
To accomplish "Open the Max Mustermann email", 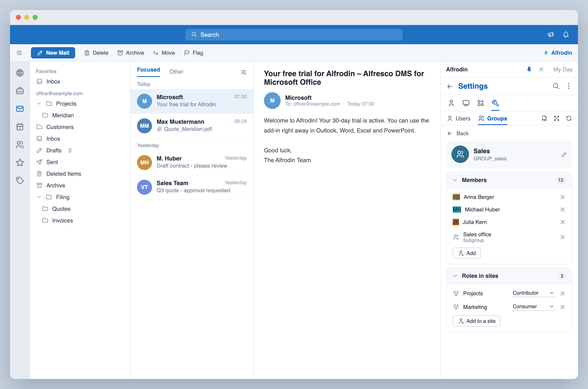I will click(x=192, y=126).
